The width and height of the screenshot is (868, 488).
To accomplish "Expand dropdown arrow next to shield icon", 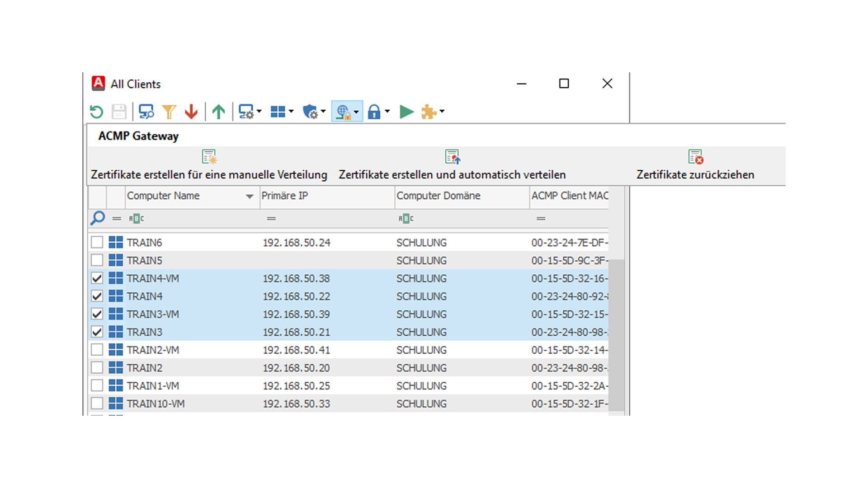I will pos(323,111).
